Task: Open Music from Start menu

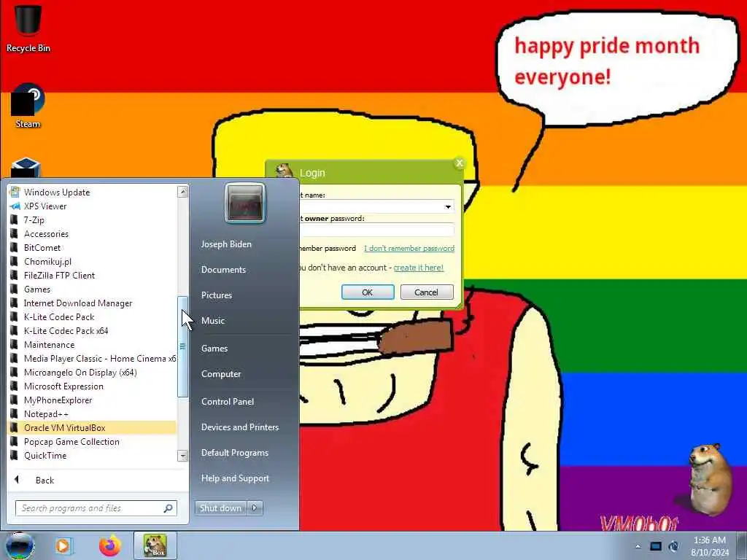Action: pyautogui.click(x=213, y=321)
